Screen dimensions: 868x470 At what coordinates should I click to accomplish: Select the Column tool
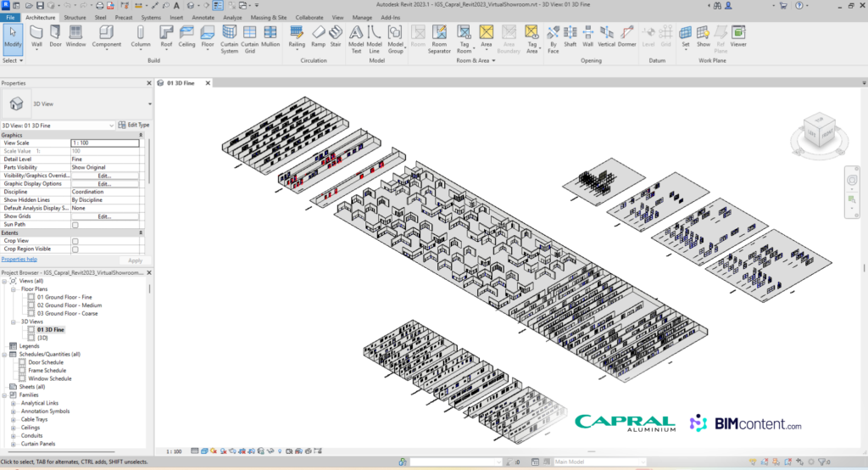click(x=141, y=37)
